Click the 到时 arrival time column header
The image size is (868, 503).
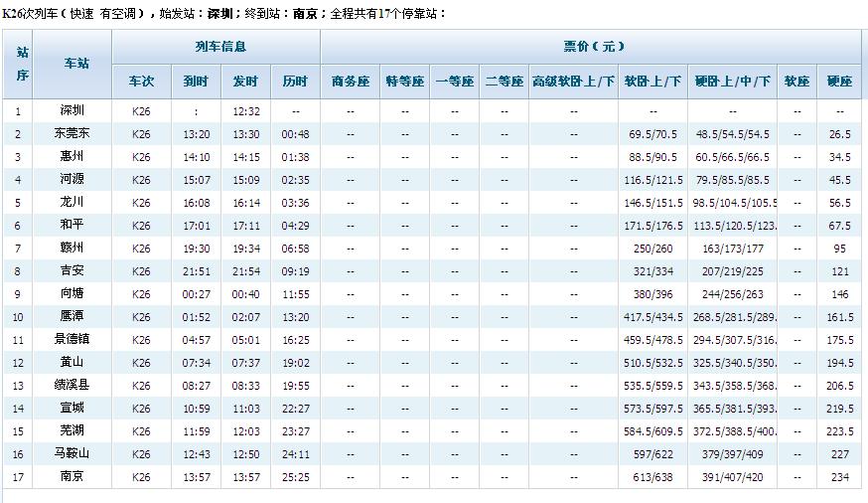[x=196, y=82]
